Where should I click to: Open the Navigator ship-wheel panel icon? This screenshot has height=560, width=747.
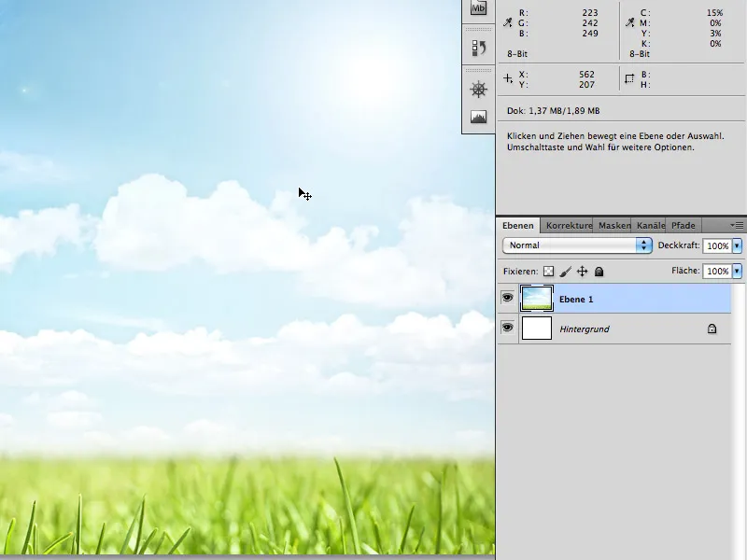(x=478, y=89)
